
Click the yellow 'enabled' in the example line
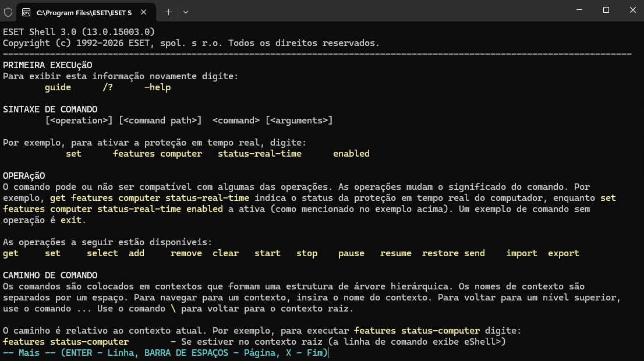tap(351, 154)
